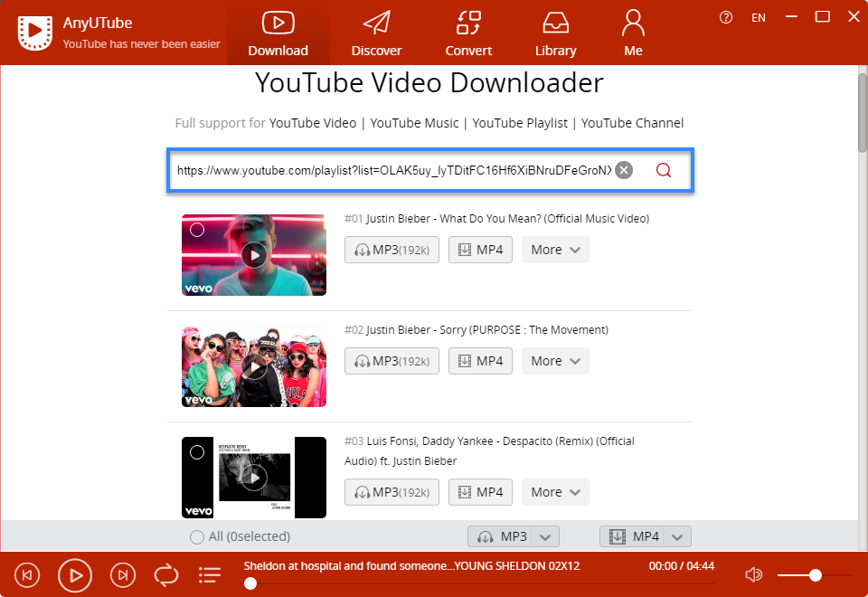
Task: Download What Do You Mean as MP4
Action: pos(480,250)
